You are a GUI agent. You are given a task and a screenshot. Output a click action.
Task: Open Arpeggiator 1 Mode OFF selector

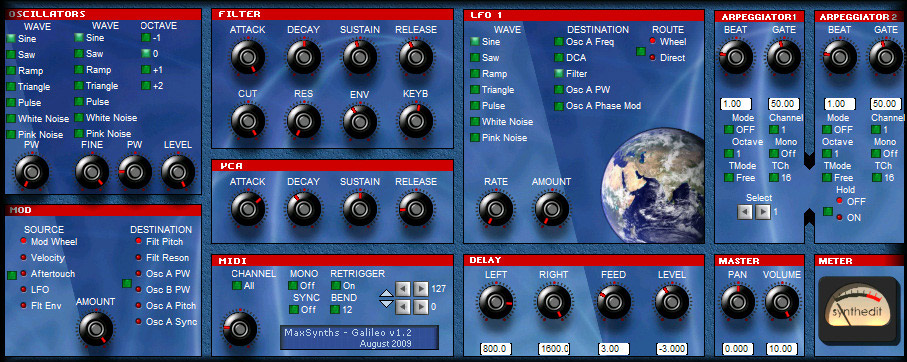click(729, 130)
